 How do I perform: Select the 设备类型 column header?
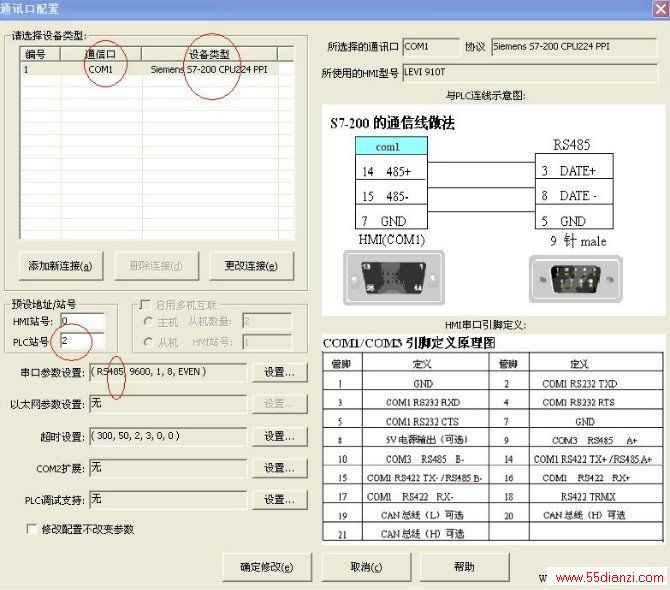pyautogui.click(x=209, y=54)
